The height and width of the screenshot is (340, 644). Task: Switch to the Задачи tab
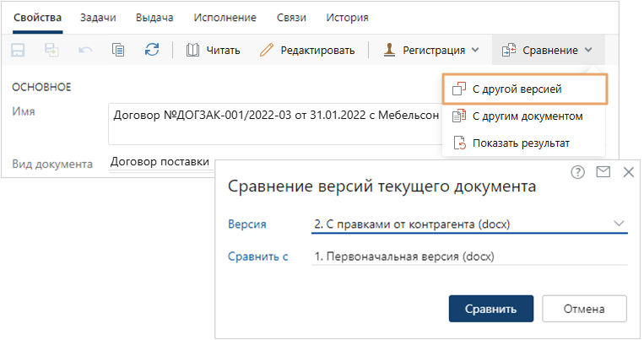pos(97,17)
